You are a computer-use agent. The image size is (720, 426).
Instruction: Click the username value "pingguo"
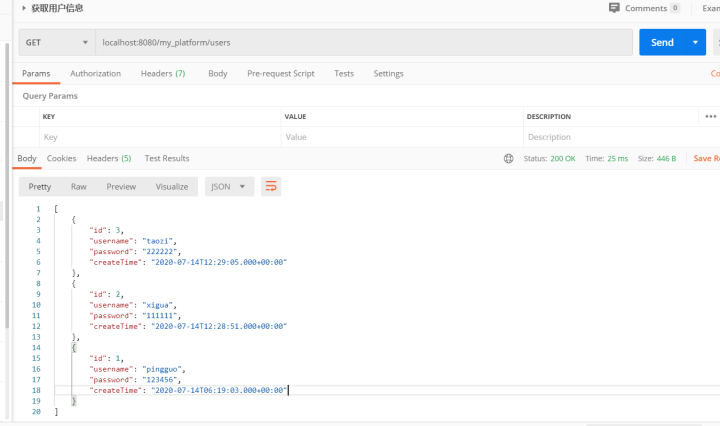(x=162, y=369)
